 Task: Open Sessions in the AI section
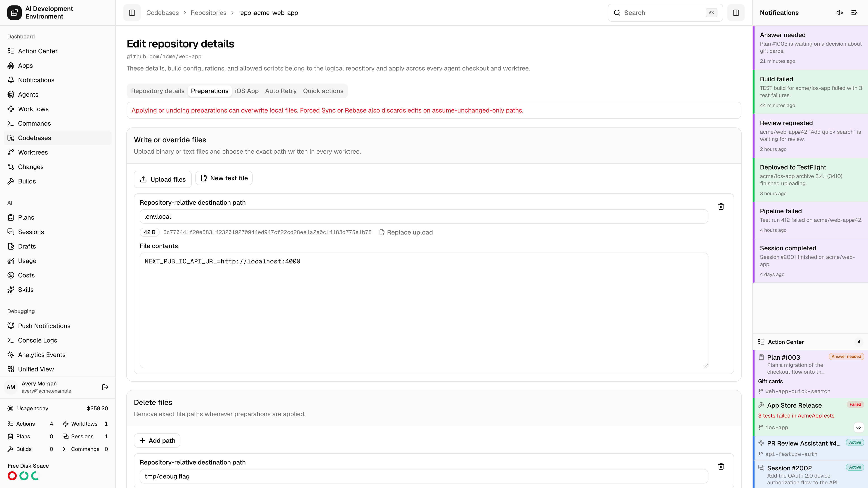tap(58, 232)
